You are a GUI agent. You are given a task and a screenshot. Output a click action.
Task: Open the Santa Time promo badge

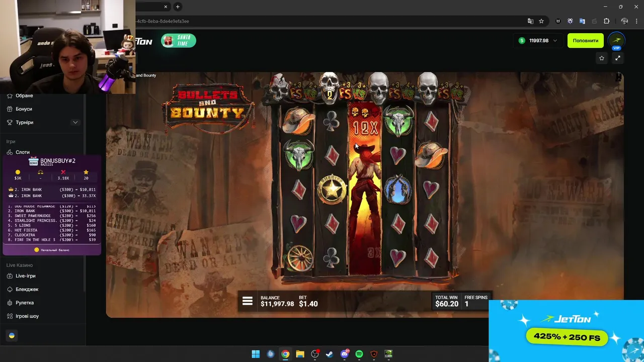coord(179,41)
